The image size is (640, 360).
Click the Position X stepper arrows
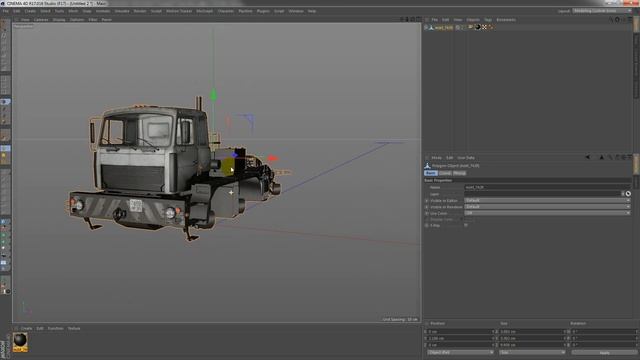click(493, 331)
